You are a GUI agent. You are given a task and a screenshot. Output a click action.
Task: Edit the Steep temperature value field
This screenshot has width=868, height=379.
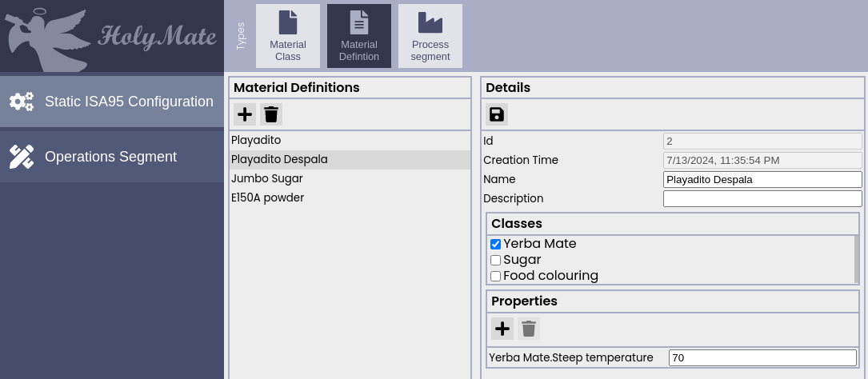click(x=762, y=358)
